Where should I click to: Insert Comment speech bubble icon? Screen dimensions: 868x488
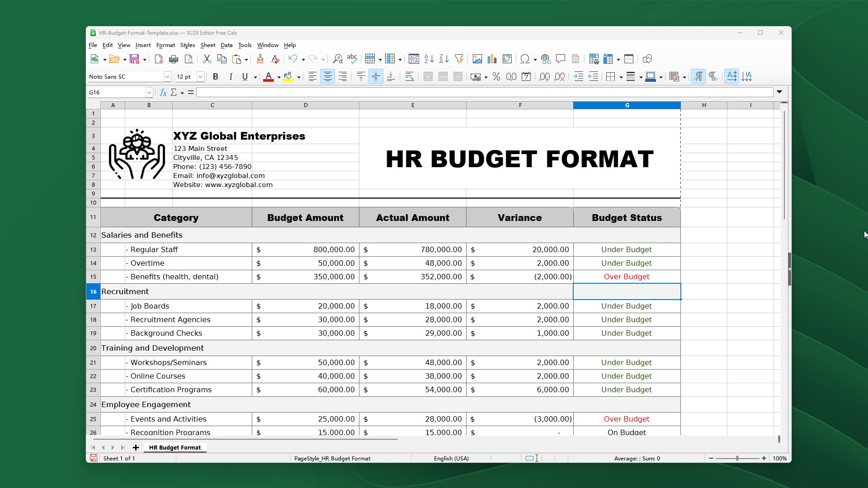[x=561, y=59]
